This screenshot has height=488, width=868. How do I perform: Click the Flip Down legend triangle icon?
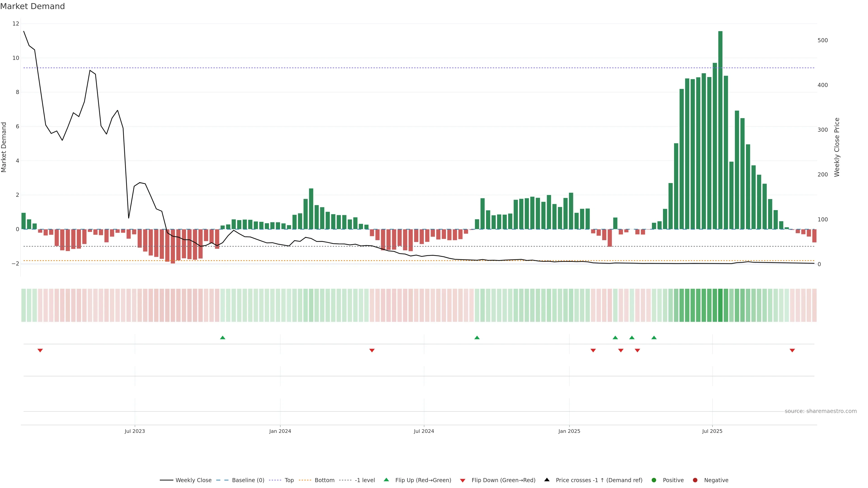click(463, 480)
